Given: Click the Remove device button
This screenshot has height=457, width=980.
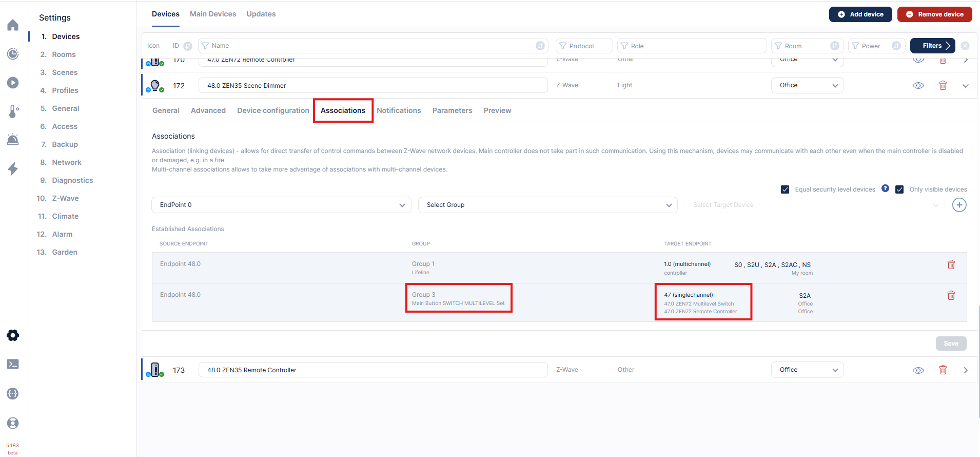Looking at the screenshot, I should pos(935,14).
